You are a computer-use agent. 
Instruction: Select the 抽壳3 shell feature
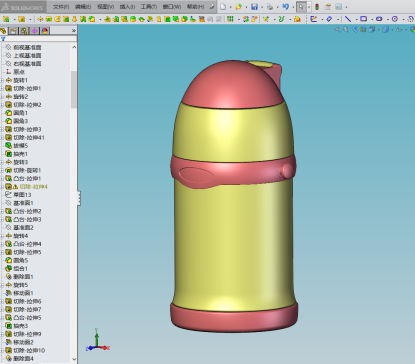(x=21, y=326)
